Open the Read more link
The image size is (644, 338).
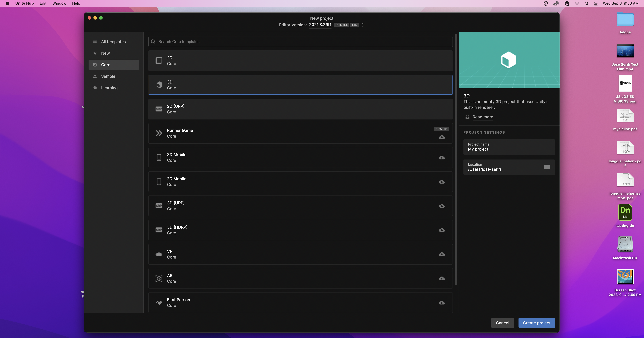pyautogui.click(x=483, y=117)
